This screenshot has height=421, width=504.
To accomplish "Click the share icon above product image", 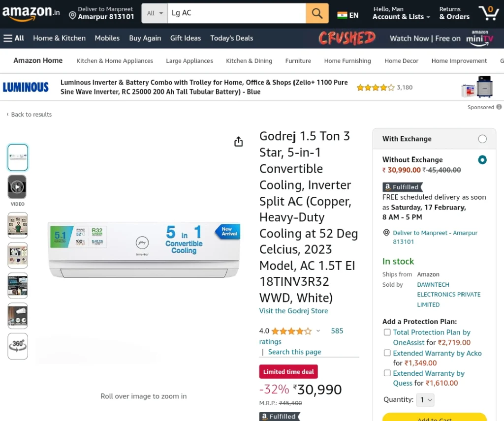I will 238,141.
